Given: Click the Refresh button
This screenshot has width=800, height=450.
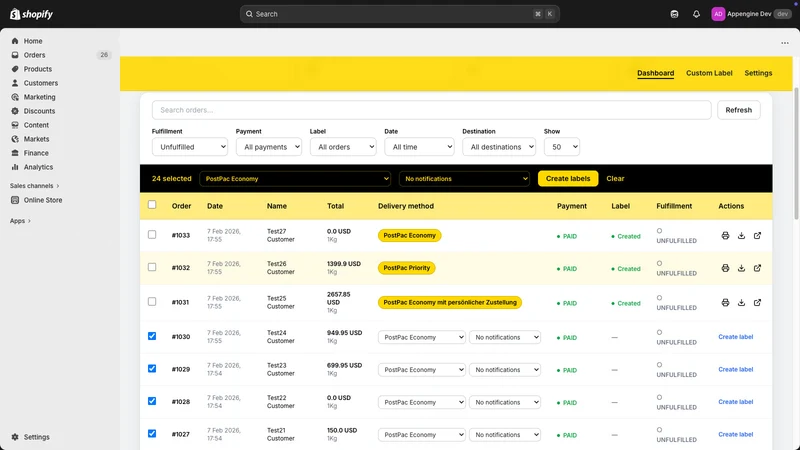Looking at the screenshot, I should [738, 110].
